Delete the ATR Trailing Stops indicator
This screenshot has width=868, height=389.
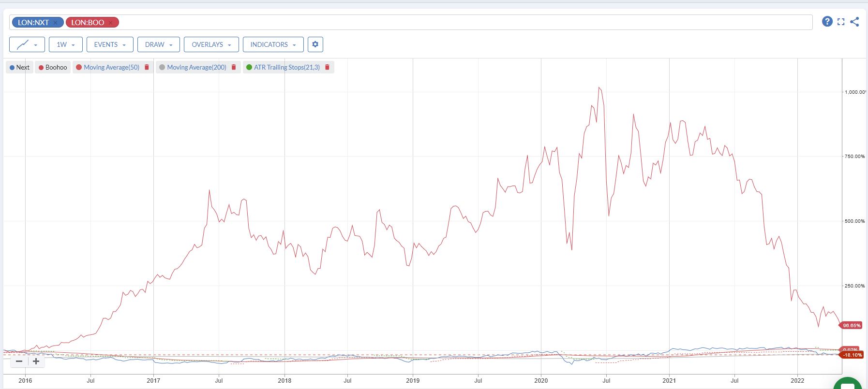click(x=327, y=67)
